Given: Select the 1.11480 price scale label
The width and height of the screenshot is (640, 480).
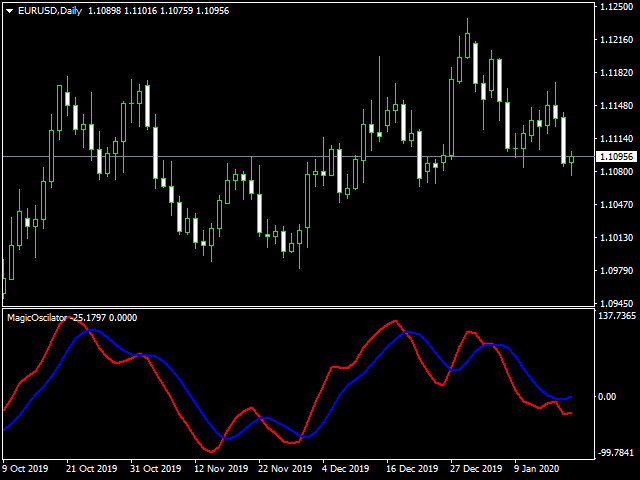Looking at the screenshot, I should coord(616,106).
